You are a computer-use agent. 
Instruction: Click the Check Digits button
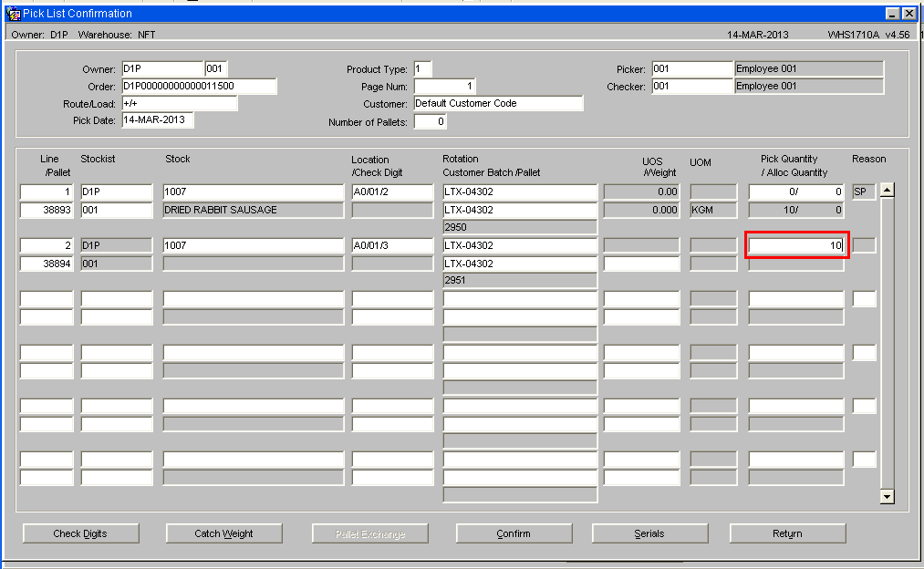81,533
